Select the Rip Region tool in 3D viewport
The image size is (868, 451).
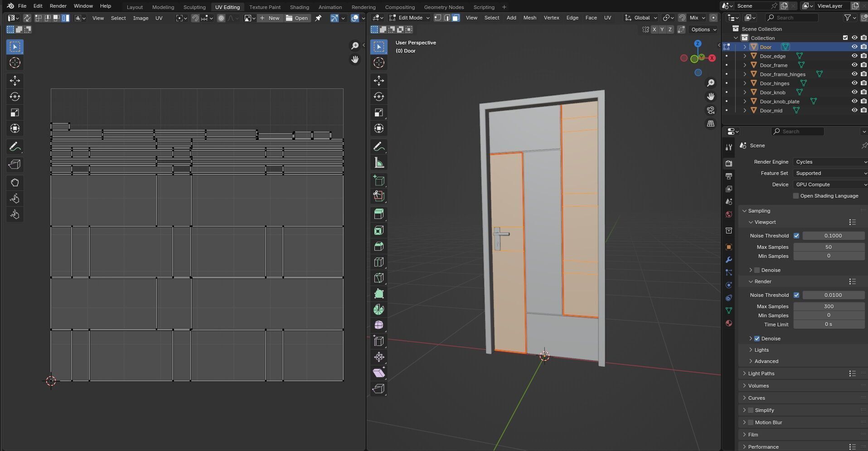[379, 389]
